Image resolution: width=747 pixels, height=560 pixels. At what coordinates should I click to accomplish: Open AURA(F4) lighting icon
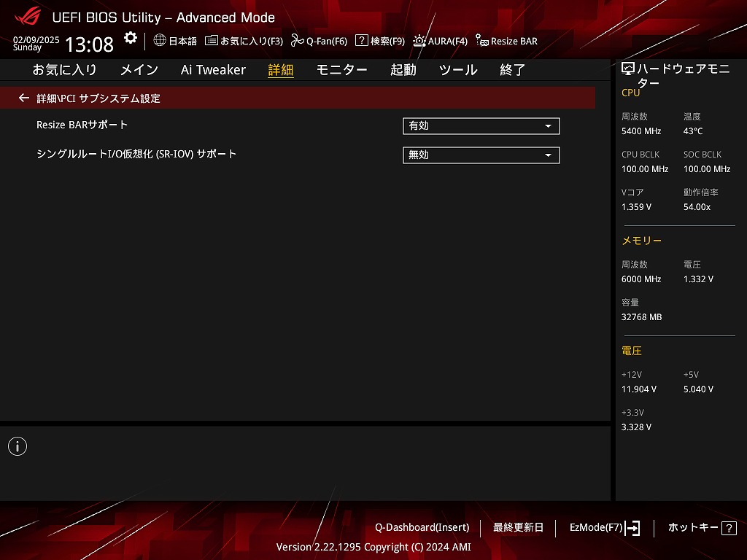pos(419,41)
